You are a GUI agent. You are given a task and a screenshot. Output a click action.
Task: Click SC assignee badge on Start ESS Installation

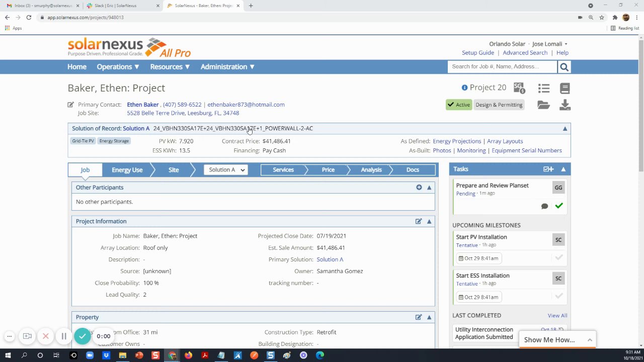(x=558, y=279)
